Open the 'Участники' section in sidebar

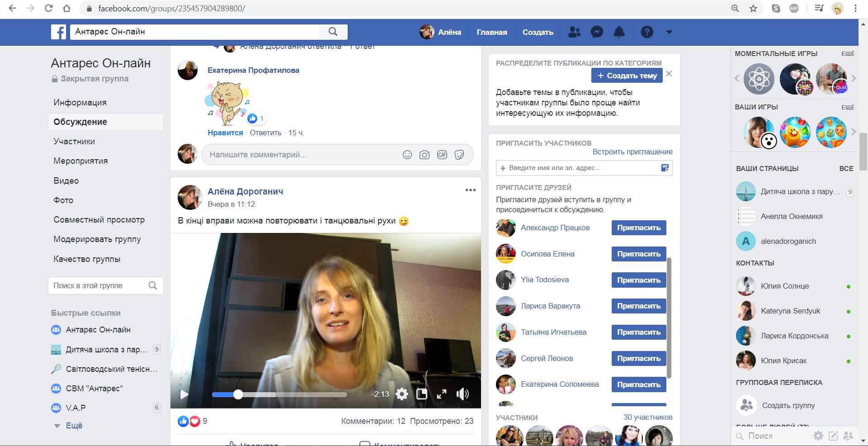coord(74,142)
